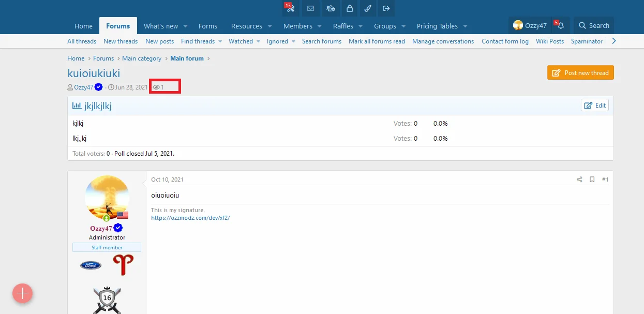Click the paintbrush style icon
This screenshot has height=314, width=644.
point(368,8)
